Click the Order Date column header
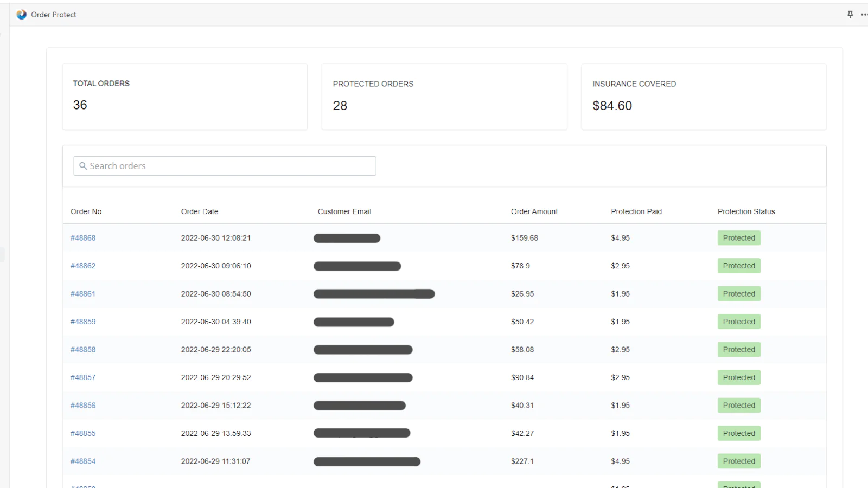Viewport: 868px width, 488px height. tap(200, 211)
